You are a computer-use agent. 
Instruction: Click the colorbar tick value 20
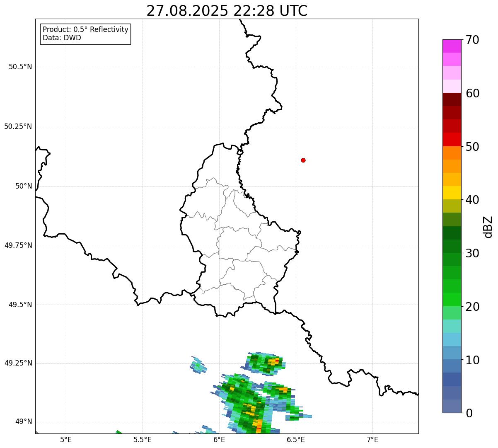[x=472, y=307]
